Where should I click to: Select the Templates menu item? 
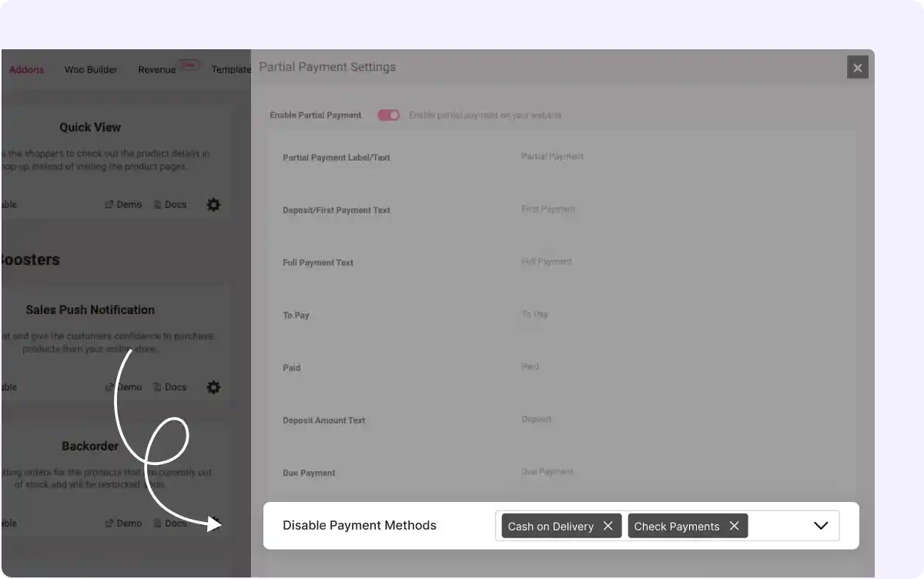231,69
